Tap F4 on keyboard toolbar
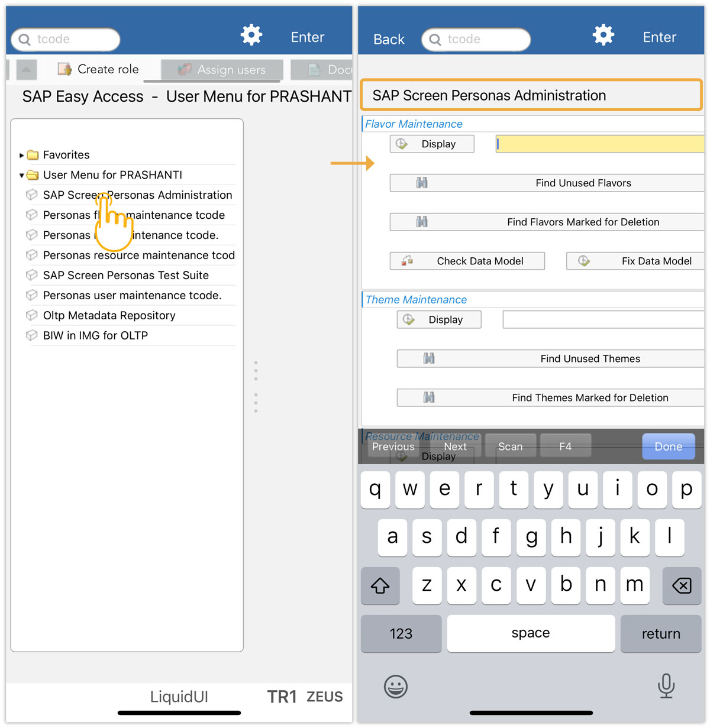The image size is (710, 728). tap(566, 446)
